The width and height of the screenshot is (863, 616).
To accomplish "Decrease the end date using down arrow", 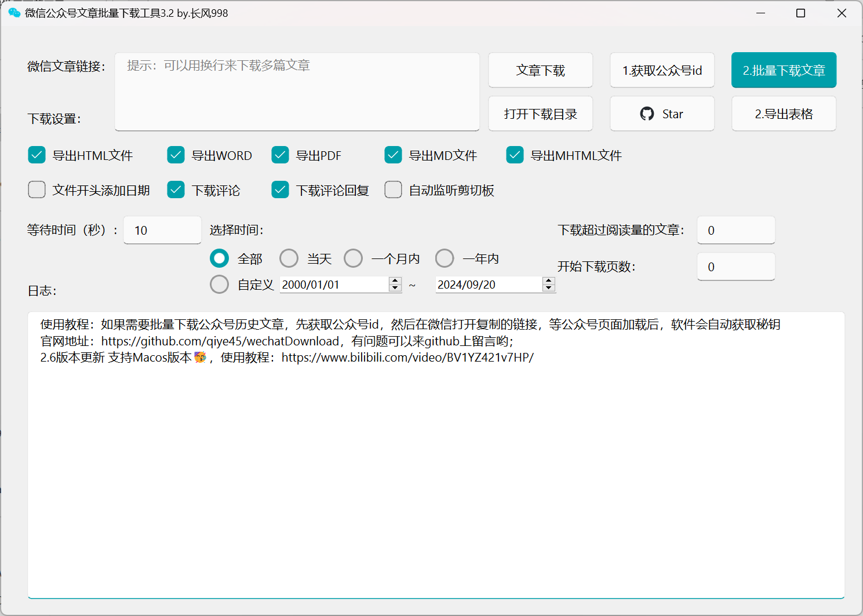I will [548, 288].
